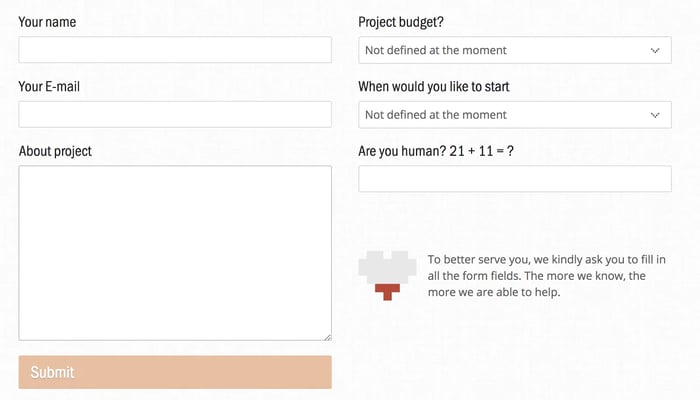Click inside the About project text area
The height and width of the screenshot is (400, 700).
[175, 252]
